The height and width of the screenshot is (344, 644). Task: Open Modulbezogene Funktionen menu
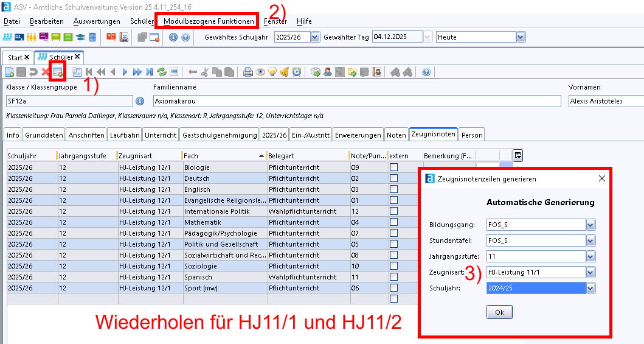[209, 21]
